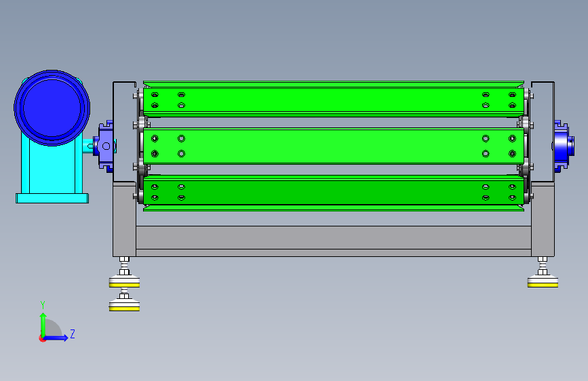Click the Z label of the triad

point(73,334)
